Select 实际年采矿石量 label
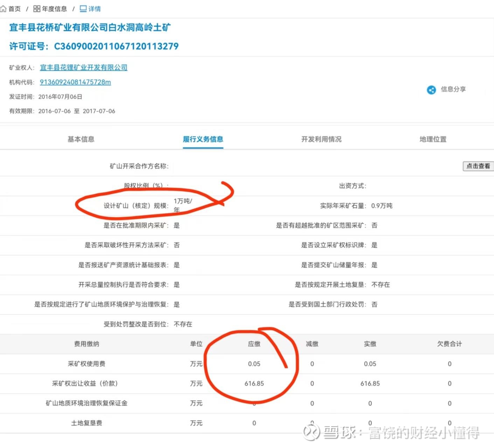Screen dimensions: 494x448 point(343,206)
